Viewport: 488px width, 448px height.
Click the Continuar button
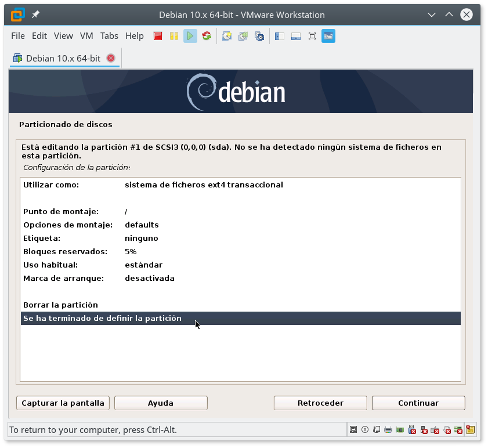tap(418, 403)
